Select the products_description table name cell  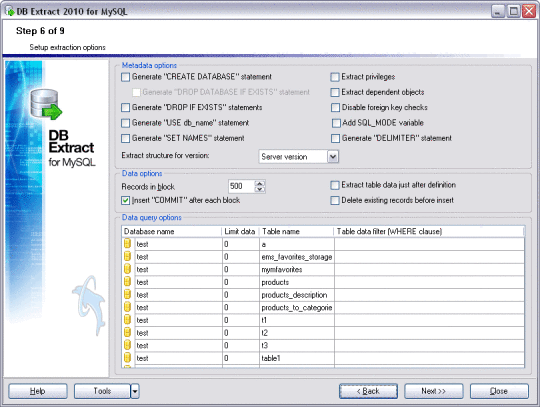tap(297, 295)
